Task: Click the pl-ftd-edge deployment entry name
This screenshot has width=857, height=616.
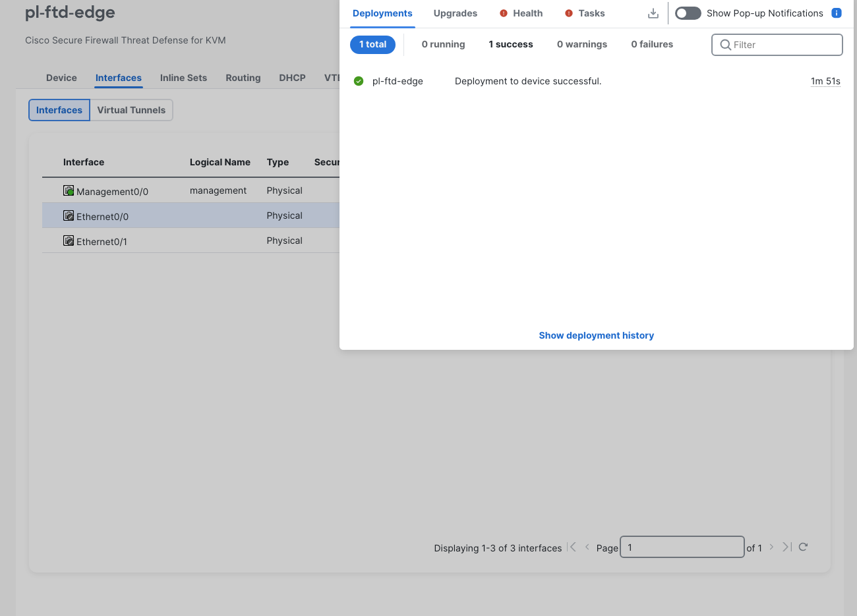Action: click(x=398, y=81)
